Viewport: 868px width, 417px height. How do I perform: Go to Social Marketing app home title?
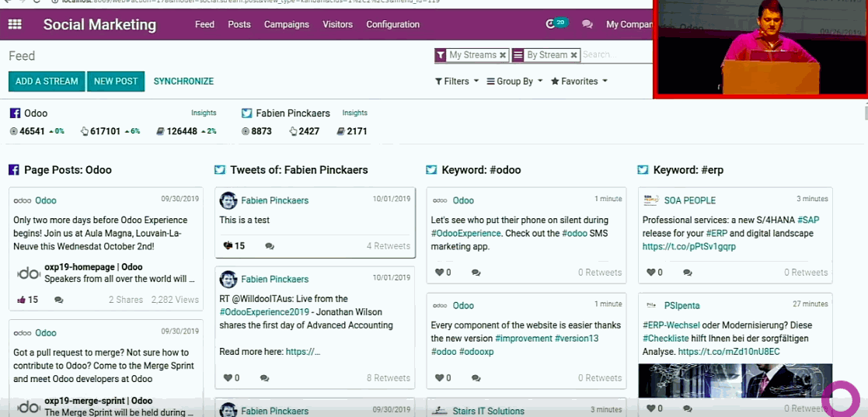pos(99,24)
